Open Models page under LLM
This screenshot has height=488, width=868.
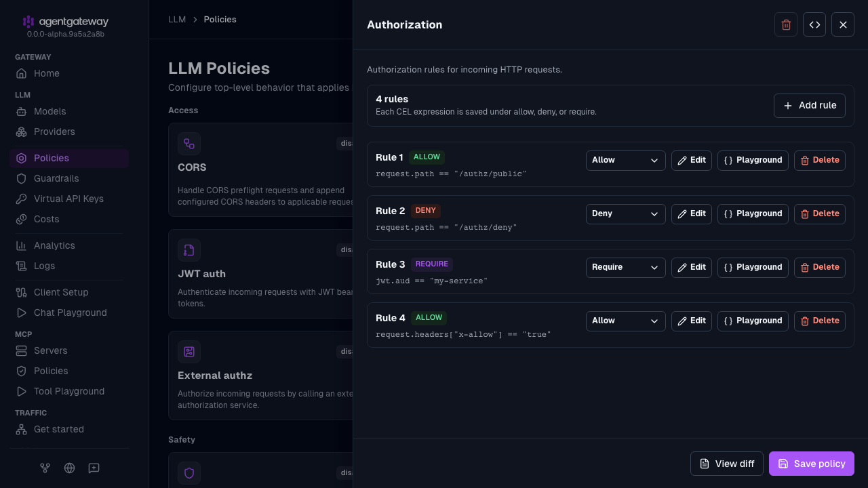(x=69, y=111)
